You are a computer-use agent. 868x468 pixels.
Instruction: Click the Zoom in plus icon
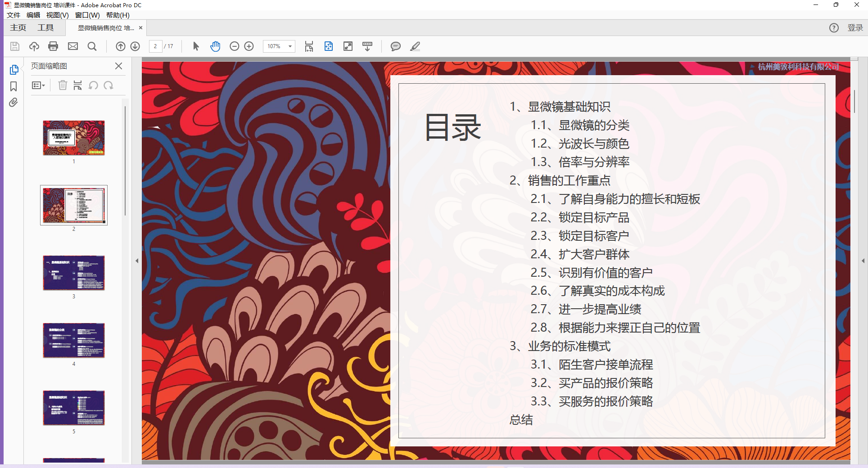click(x=249, y=46)
